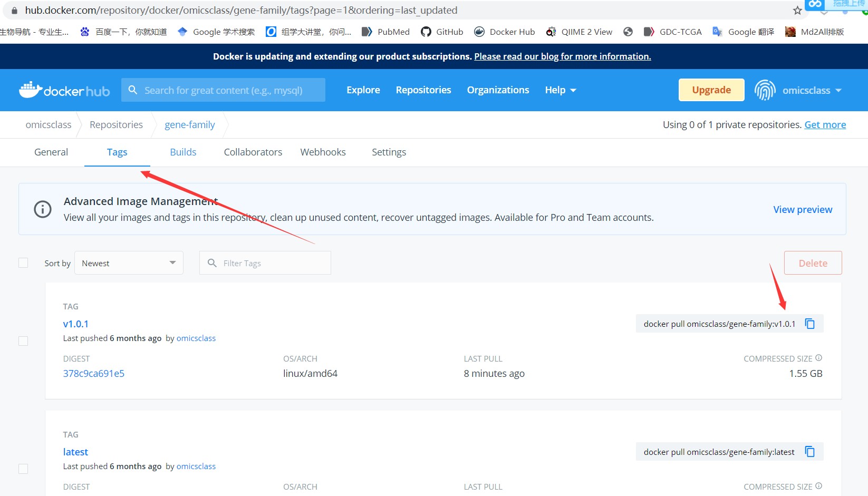
Task: Open the Md2All排版 bookmark
Action: tap(815, 32)
